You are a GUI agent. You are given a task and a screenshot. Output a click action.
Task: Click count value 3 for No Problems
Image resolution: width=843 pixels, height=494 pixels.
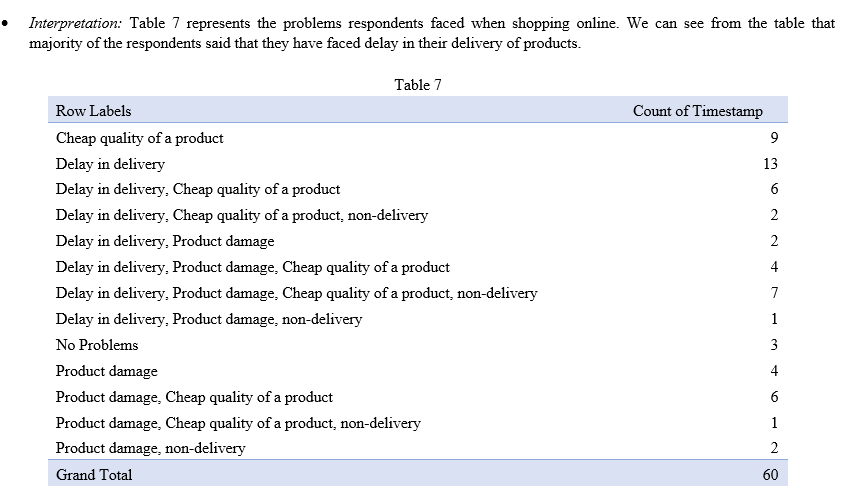pyautogui.click(x=774, y=345)
